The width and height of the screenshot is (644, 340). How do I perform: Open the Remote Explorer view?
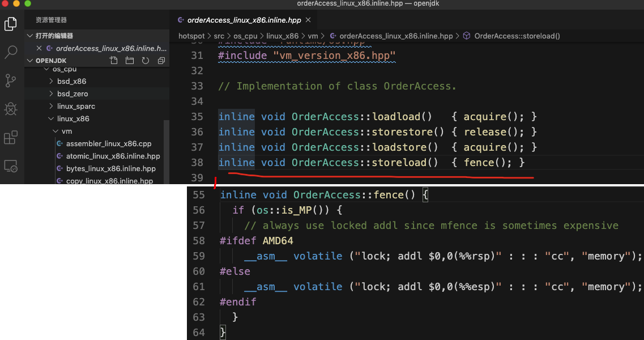[11, 165]
